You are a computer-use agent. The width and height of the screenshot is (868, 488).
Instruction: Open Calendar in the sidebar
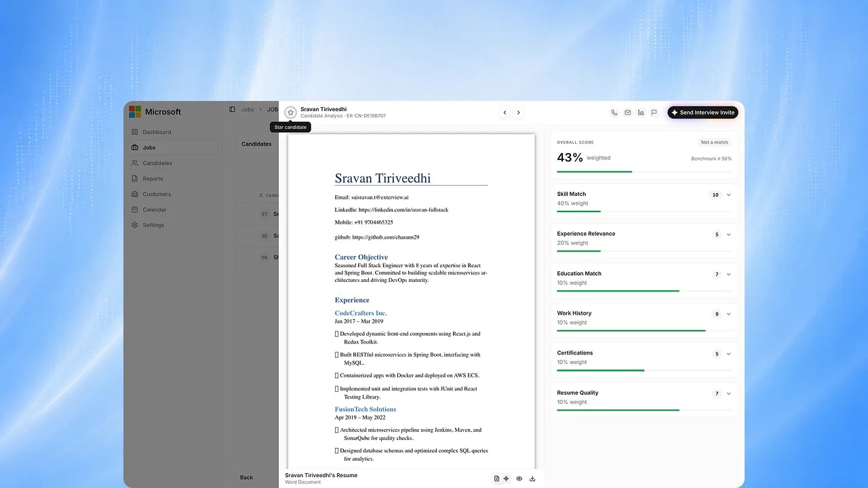click(174, 210)
